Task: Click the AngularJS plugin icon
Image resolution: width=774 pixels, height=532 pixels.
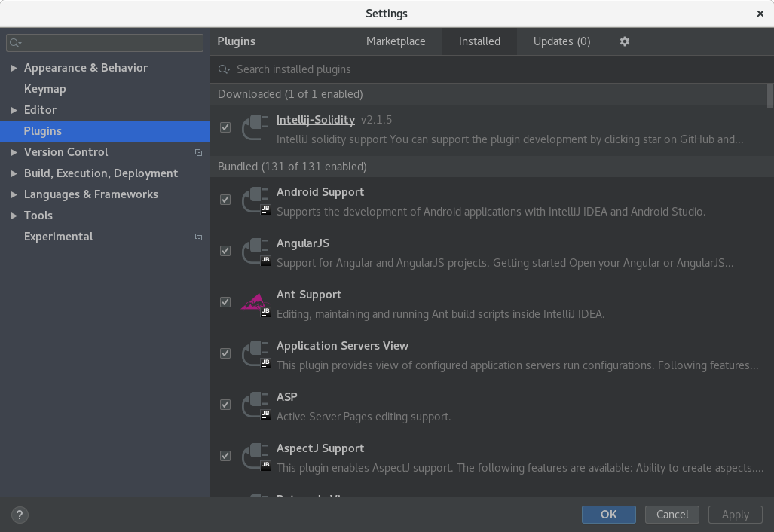Action: coord(255,251)
